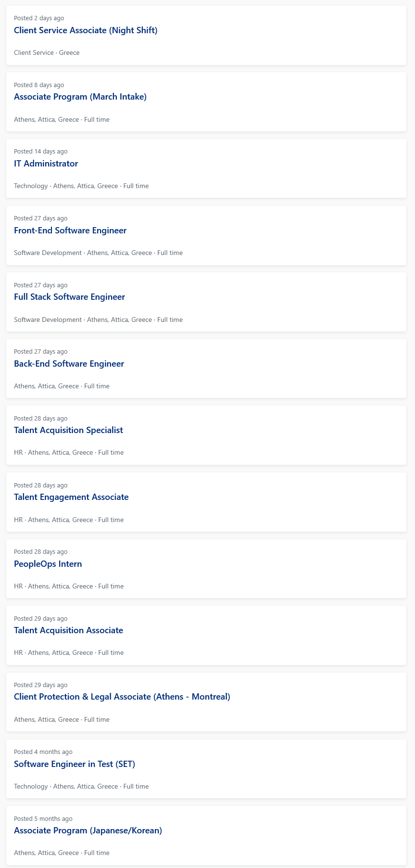Image resolution: width=415 pixels, height=868 pixels.
Task: Open the Client Protection & Legal Associate job
Action: (122, 697)
